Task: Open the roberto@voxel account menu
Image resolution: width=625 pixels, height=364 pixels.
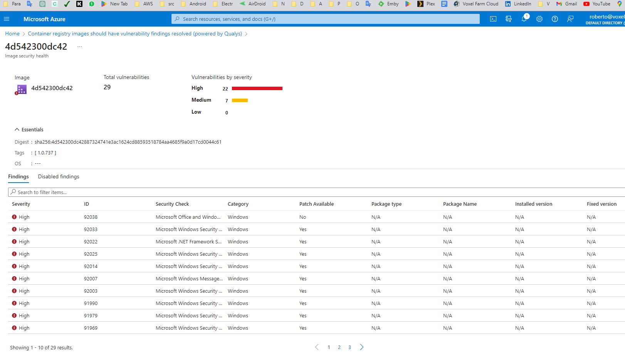Action: point(605,19)
